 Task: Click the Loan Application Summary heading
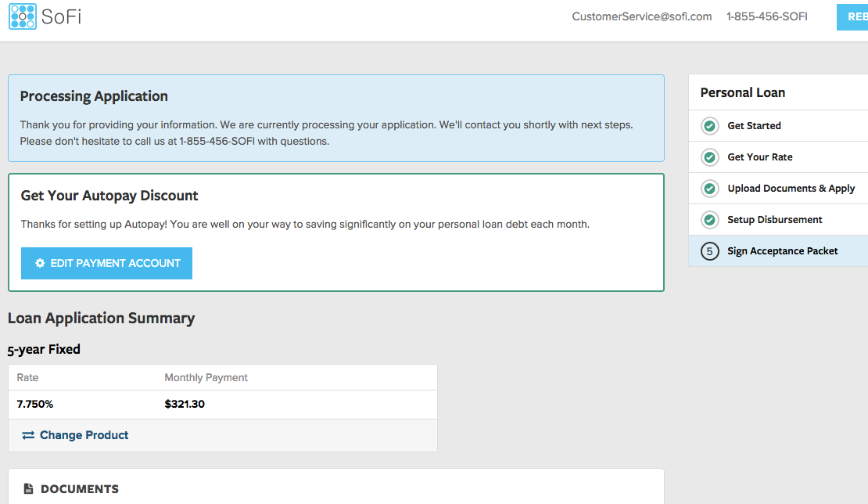pos(102,318)
